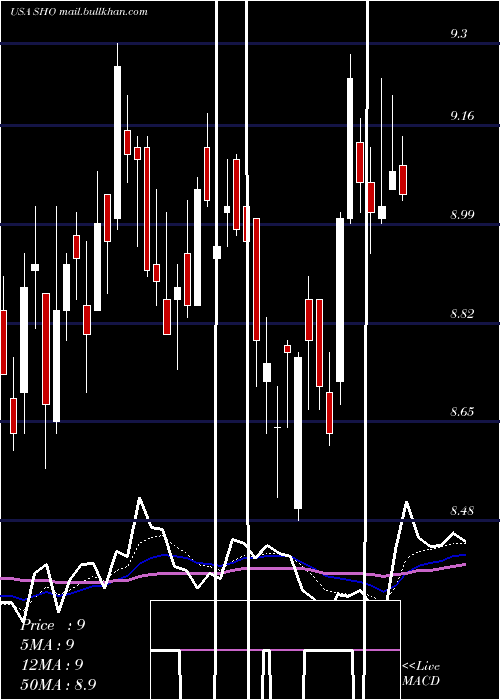Screen dimensions: 500x700
Task: Click the 8.82 price axis label
Action: tap(462, 313)
